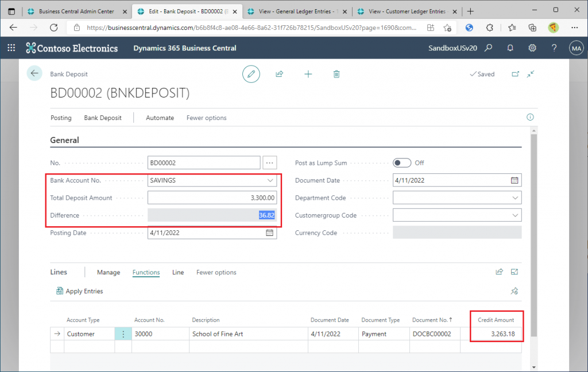Screen dimensions: 588x372
Task: Click the Total Deposit Amount field
Action: point(212,197)
